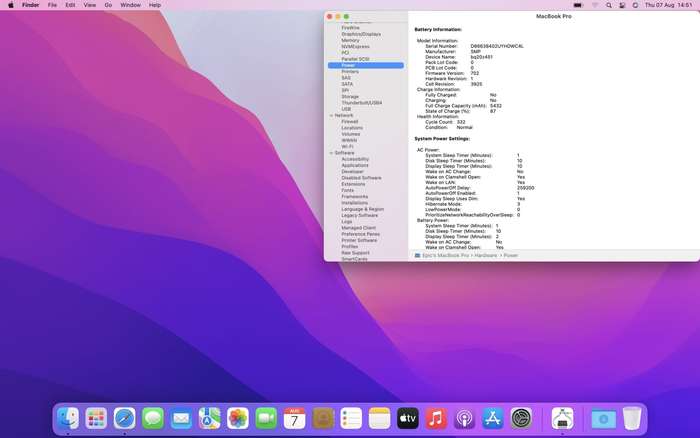Screen dimensions: 700x438
Task: Open the Trash in the Dock
Action: (x=632, y=419)
